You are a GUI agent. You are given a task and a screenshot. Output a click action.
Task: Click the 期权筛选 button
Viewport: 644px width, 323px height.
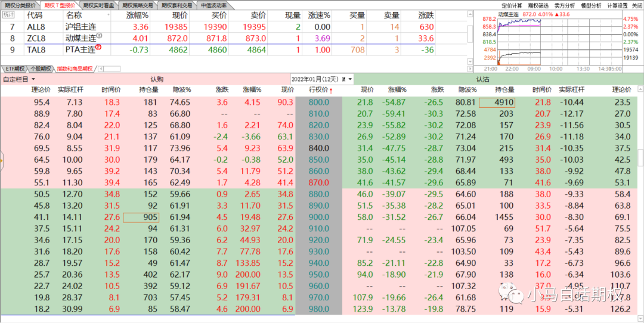point(538,5)
